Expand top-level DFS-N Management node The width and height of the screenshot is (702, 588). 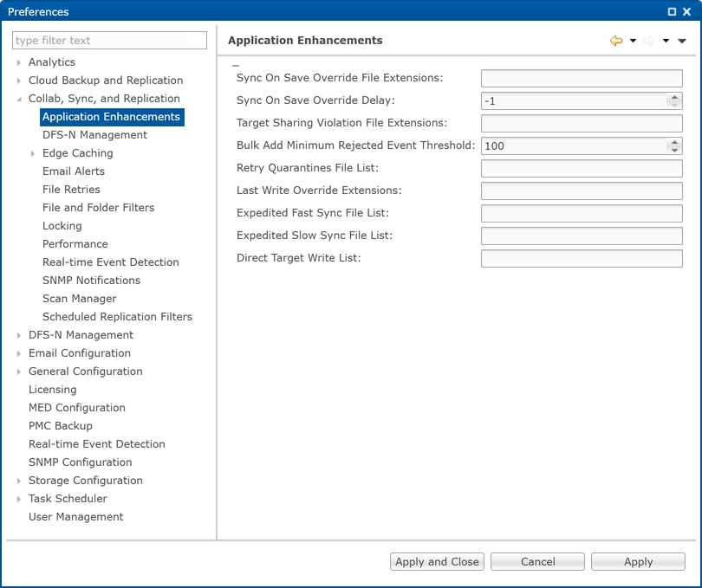19,336
